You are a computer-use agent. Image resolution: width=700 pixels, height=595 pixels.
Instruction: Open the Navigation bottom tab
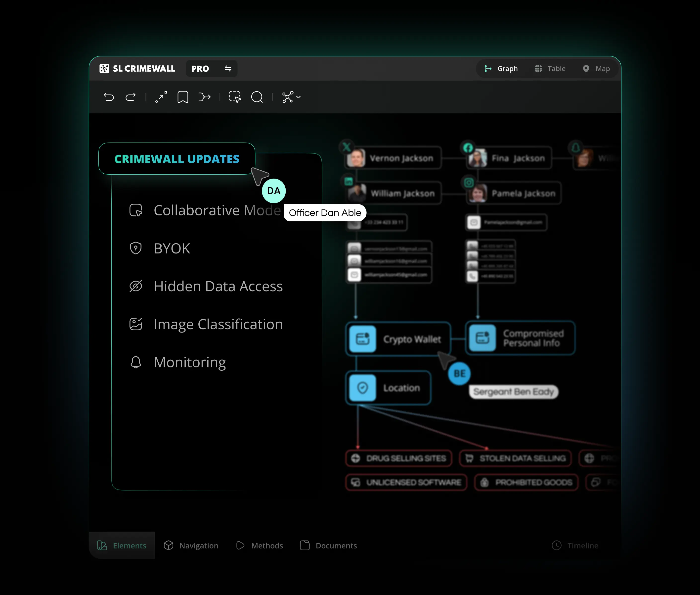pyautogui.click(x=191, y=545)
